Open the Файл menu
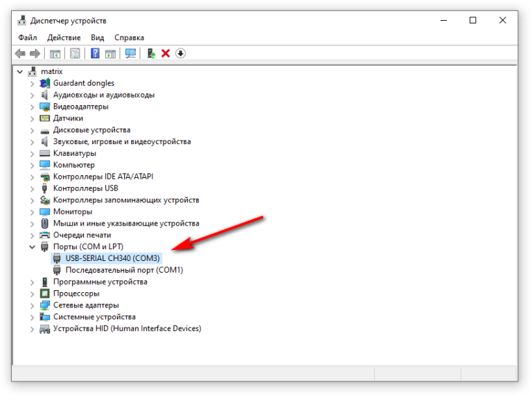 coord(28,37)
